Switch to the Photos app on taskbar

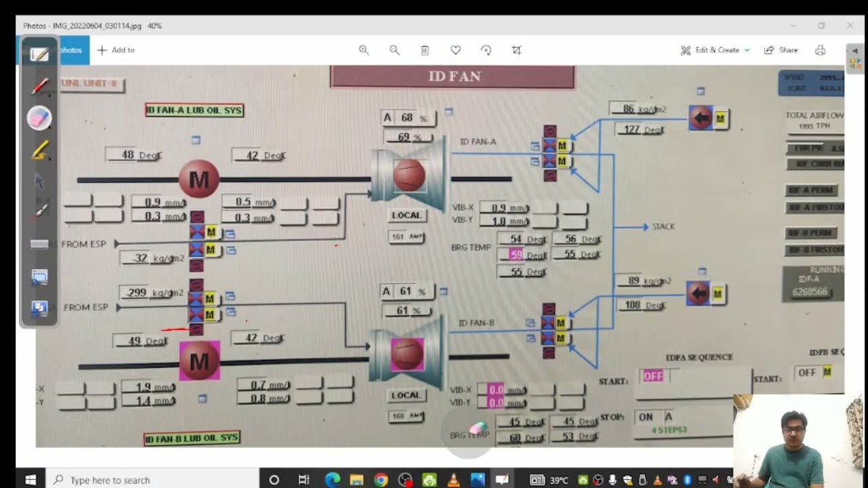(478, 480)
